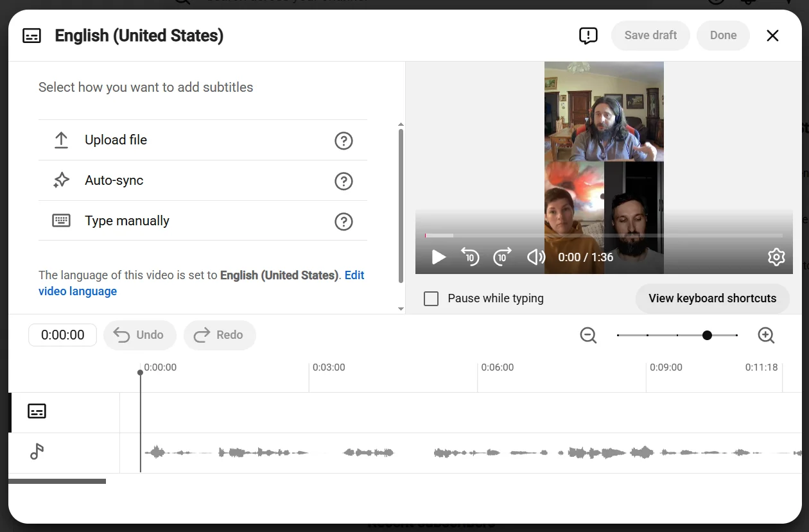Click the audio track music note icon
The height and width of the screenshot is (532, 809).
(x=37, y=452)
